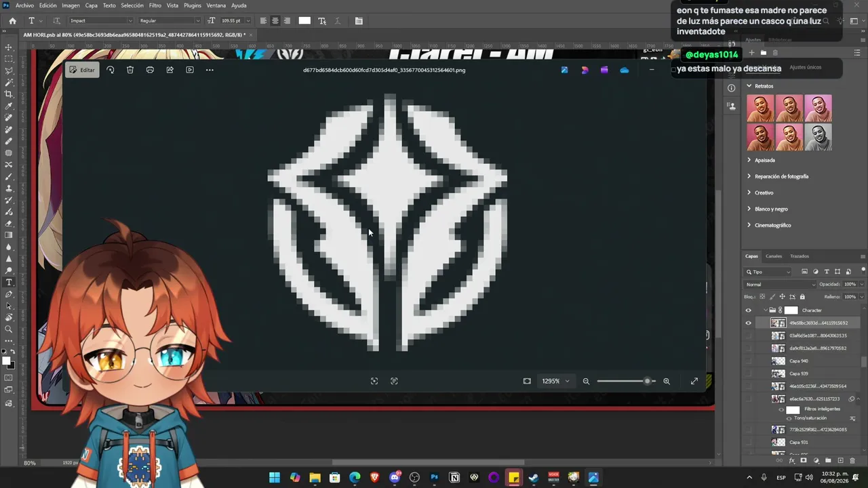Expand the Creativo presets group
The width and height of the screenshot is (868, 488).
(x=749, y=192)
